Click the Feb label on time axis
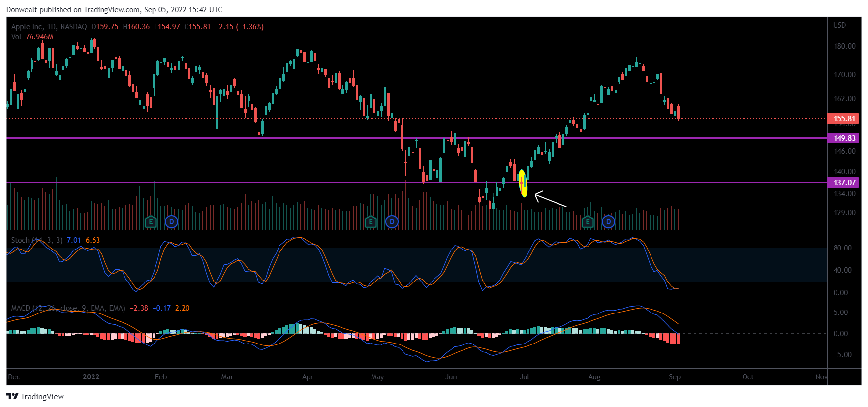 point(161,377)
